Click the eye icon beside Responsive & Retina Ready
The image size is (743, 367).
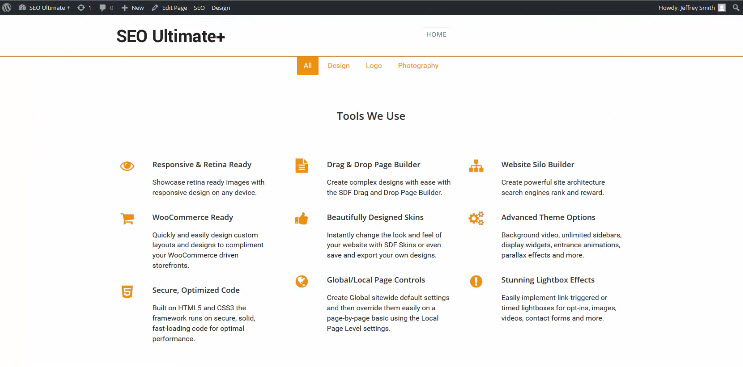coord(127,166)
